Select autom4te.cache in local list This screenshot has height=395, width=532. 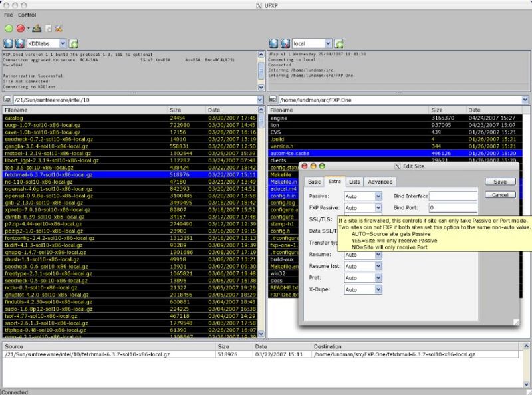(395, 154)
